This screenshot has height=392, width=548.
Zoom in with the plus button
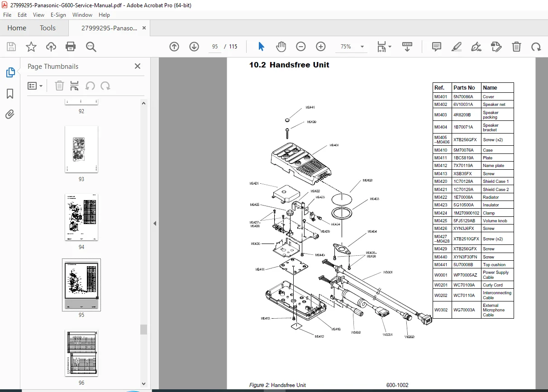coord(321,47)
